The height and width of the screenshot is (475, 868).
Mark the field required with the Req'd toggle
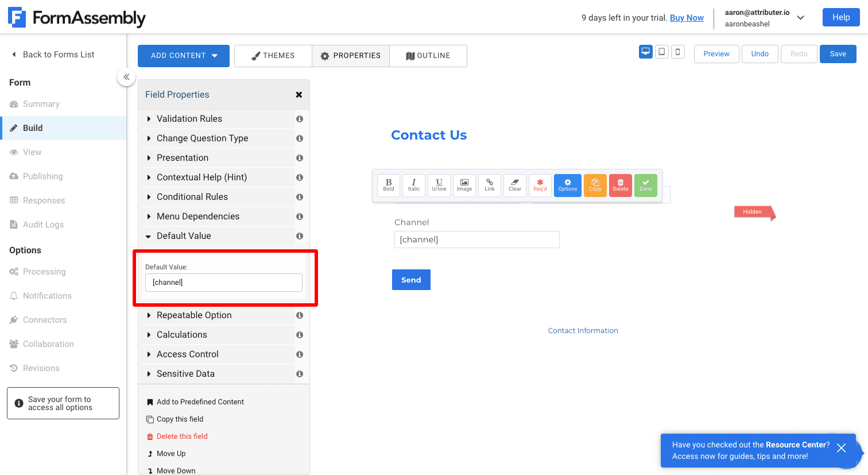coord(540,185)
